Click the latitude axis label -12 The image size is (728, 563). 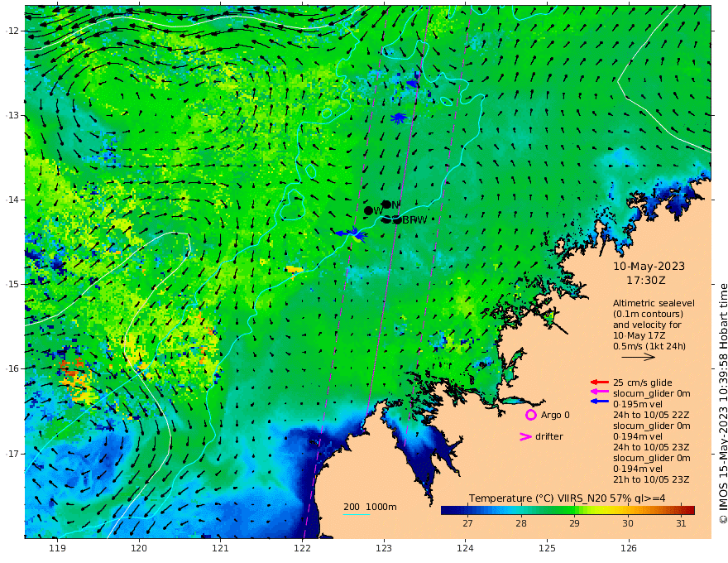tap(12, 31)
